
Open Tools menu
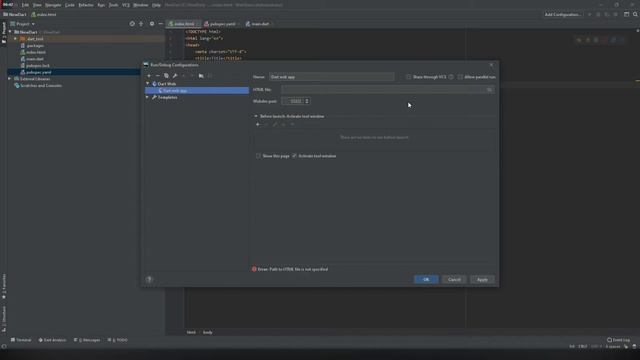point(113,5)
